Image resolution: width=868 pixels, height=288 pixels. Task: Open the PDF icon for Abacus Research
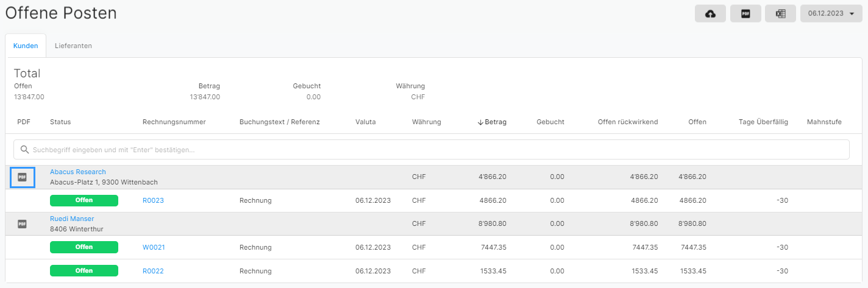coord(23,177)
